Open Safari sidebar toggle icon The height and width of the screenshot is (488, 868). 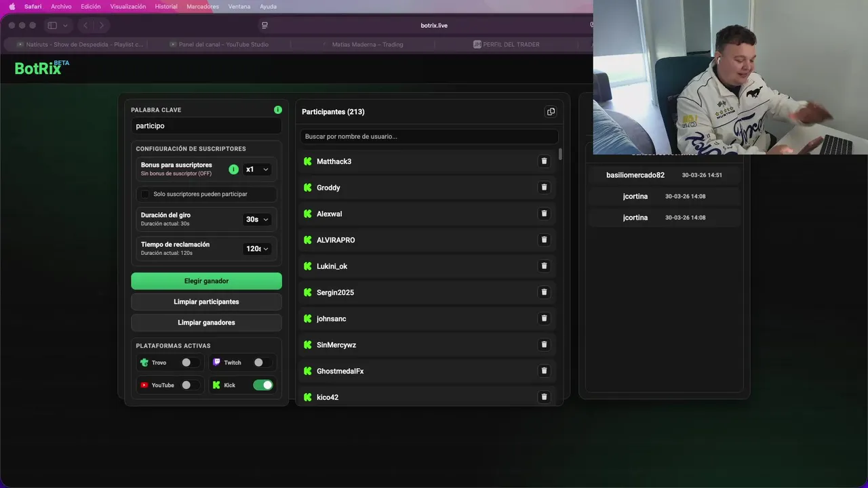click(52, 25)
